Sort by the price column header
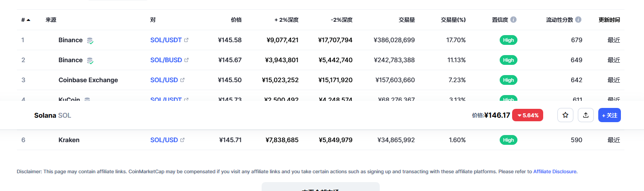The height and width of the screenshot is (191, 644). click(x=236, y=20)
